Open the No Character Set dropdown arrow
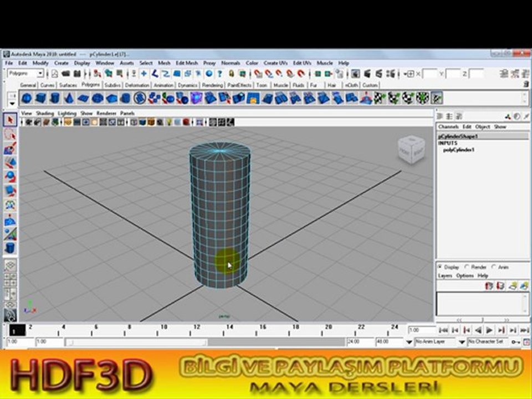 (x=462, y=342)
